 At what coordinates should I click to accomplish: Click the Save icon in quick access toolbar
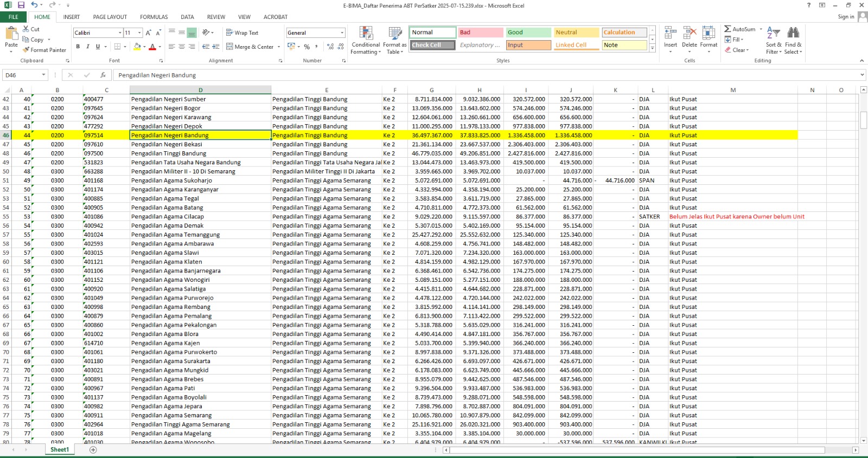[21, 5]
